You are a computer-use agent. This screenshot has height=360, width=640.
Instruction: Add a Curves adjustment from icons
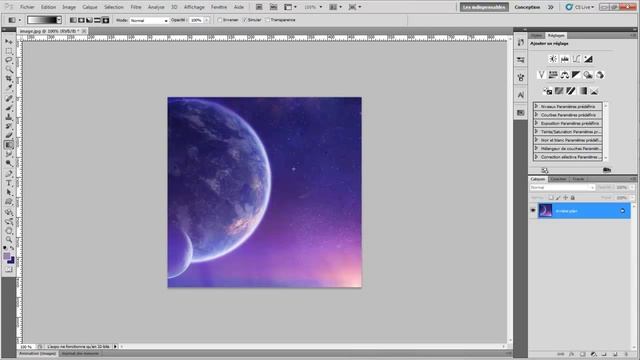pos(576,59)
